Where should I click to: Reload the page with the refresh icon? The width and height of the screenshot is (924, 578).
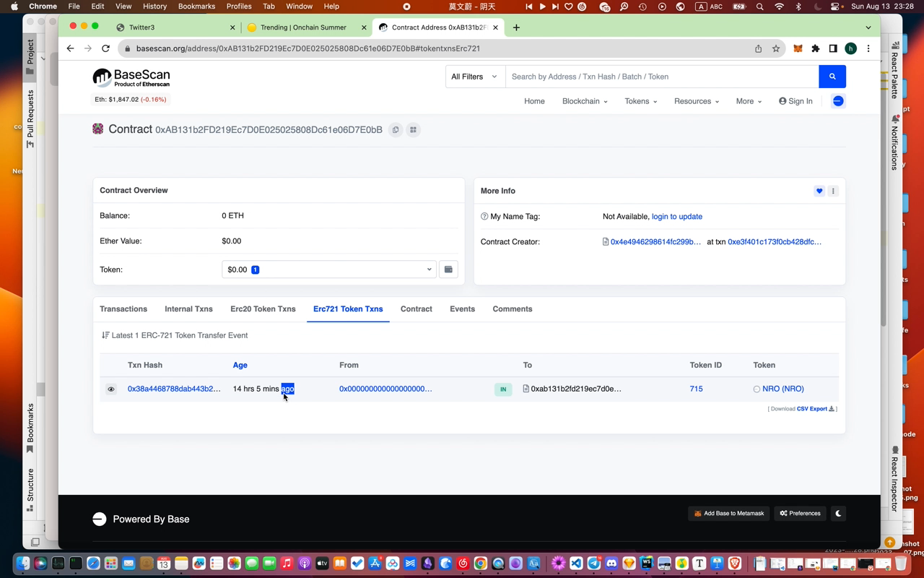pyautogui.click(x=105, y=48)
